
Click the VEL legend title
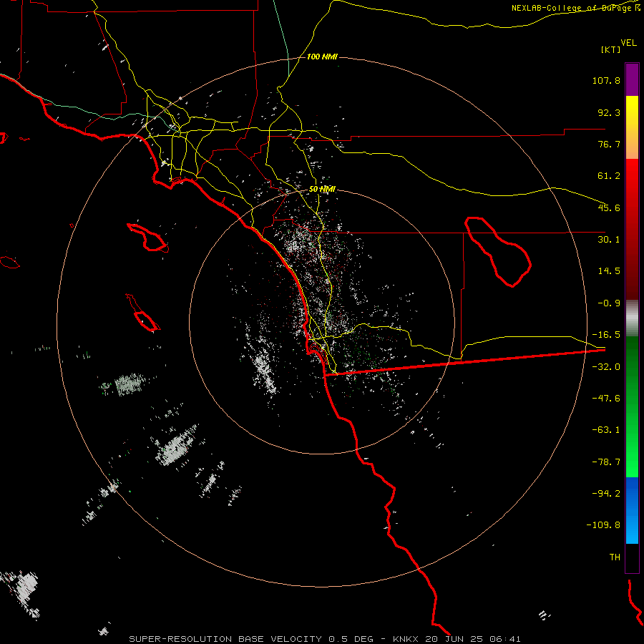click(x=628, y=43)
